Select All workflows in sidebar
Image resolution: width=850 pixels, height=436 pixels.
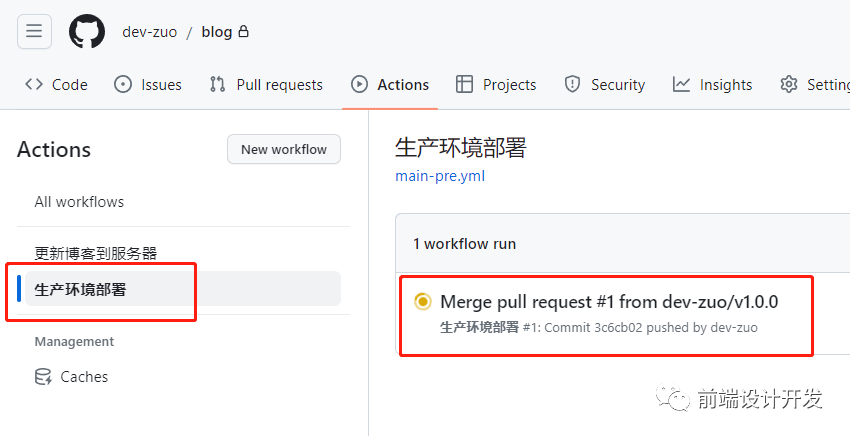tap(79, 202)
